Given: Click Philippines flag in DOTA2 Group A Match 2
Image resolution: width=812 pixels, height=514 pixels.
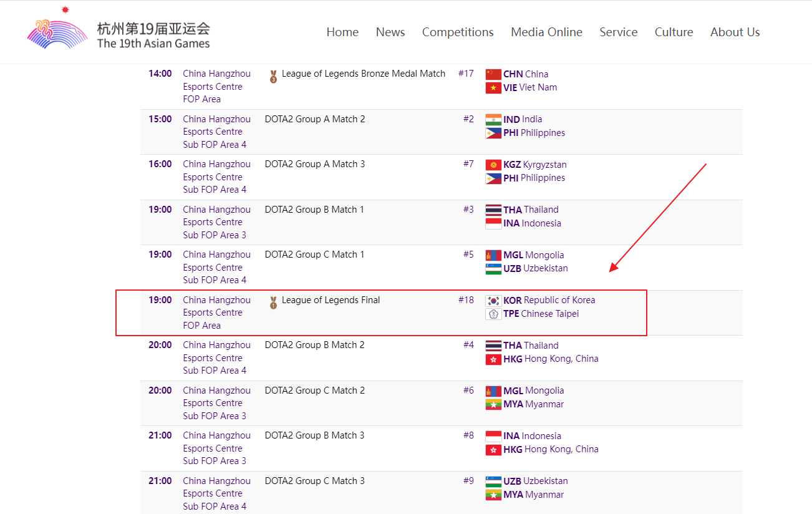Looking at the screenshot, I should click(493, 133).
